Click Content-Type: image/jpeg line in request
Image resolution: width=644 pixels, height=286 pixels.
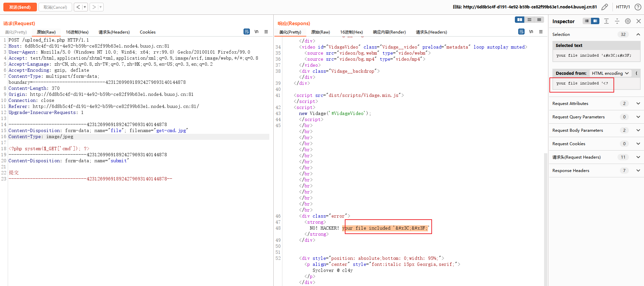pos(41,136)
